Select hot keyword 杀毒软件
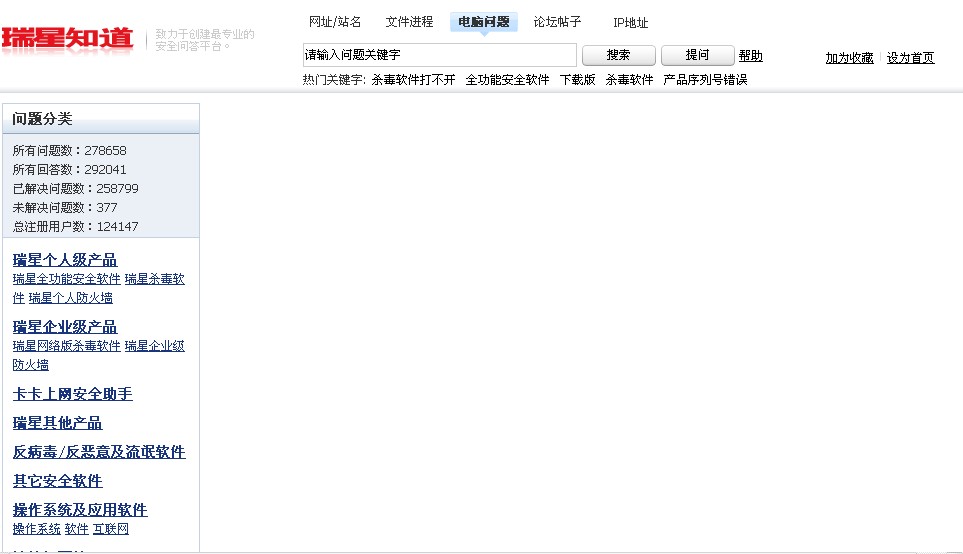This screenshot has height=554, width=963. (629, 80)
